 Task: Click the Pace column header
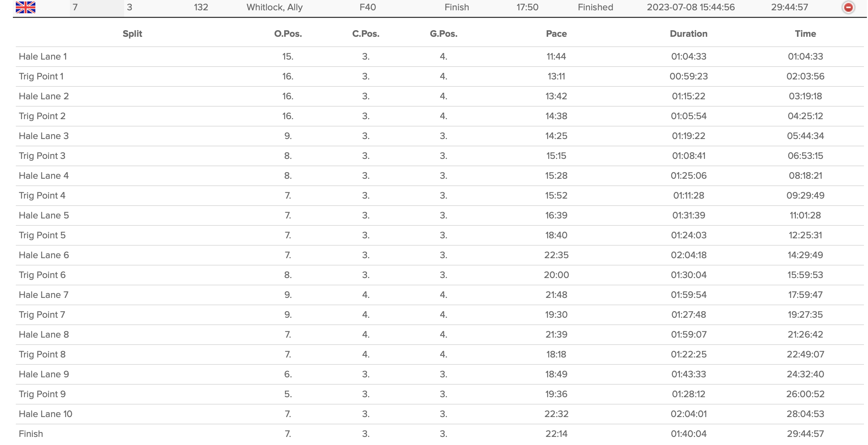(556, 34)
